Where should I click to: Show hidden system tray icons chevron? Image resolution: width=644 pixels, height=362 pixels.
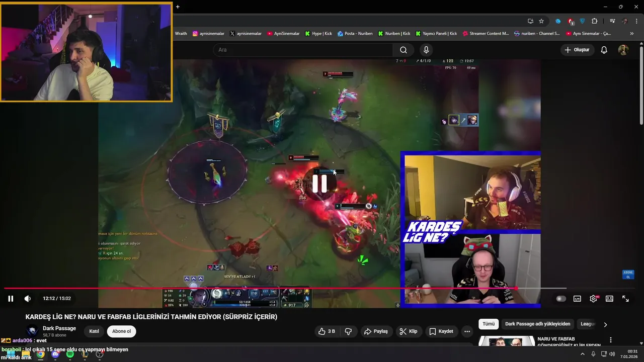coord(583,354)
